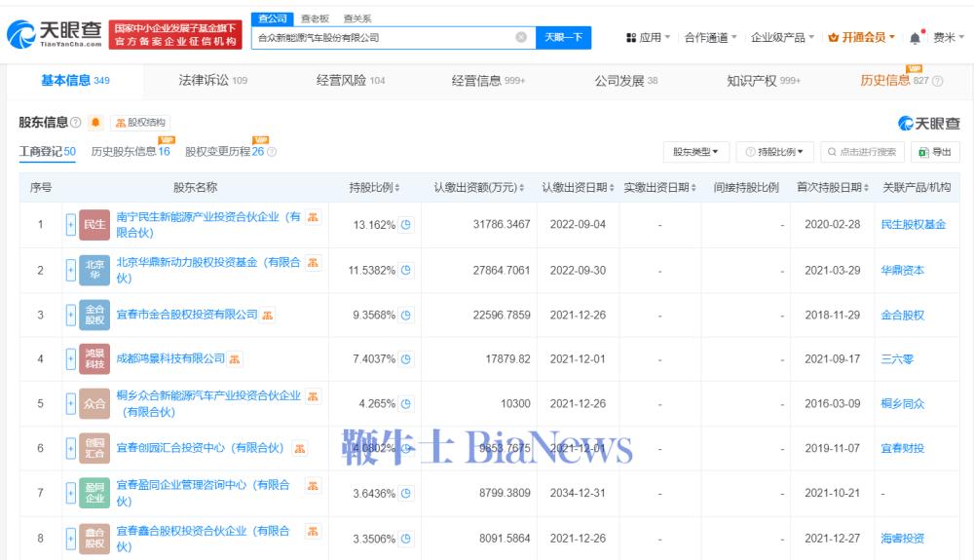This screenshot has height=560, width=974.
Task: Sort table by 持股比例 column header
Action: coord(375,188)
